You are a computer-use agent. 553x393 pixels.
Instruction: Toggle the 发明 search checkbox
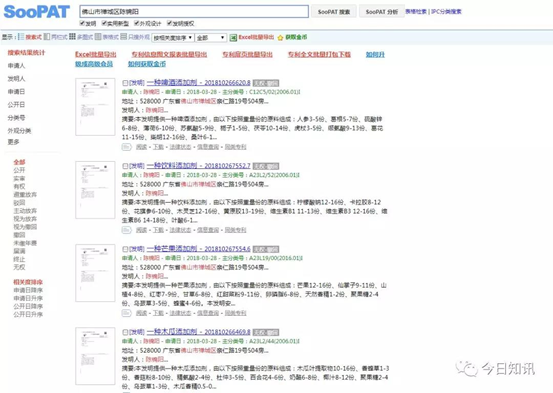point(82,23)
